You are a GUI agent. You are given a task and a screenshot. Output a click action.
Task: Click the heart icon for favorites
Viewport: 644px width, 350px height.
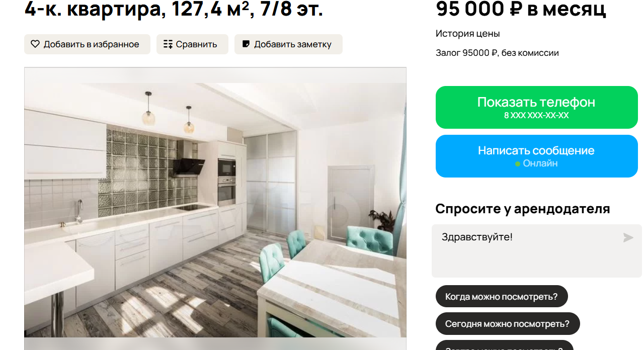[x=35, y=44]
